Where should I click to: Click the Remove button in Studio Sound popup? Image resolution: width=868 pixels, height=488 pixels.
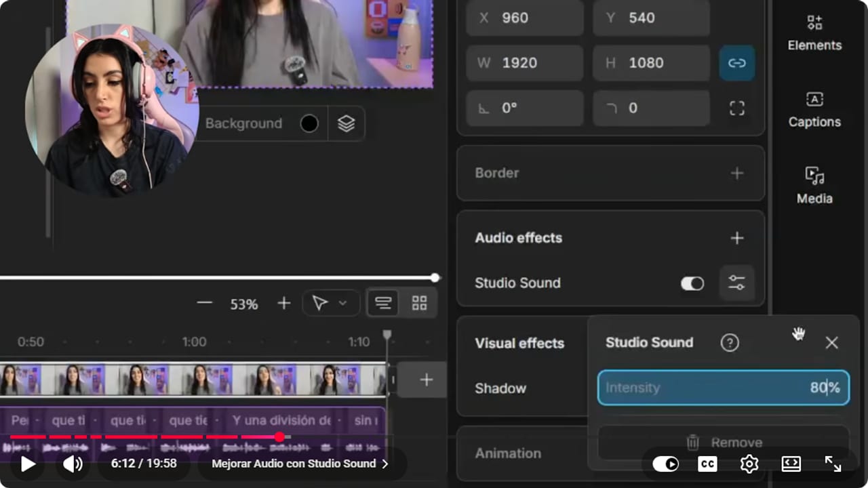(x=724, y=442)
